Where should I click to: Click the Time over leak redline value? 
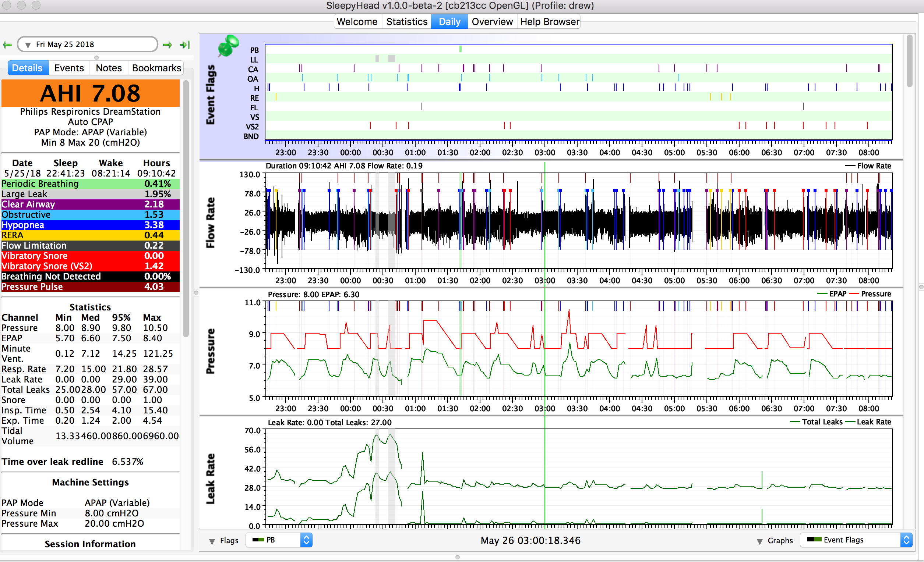coord(127,462)
